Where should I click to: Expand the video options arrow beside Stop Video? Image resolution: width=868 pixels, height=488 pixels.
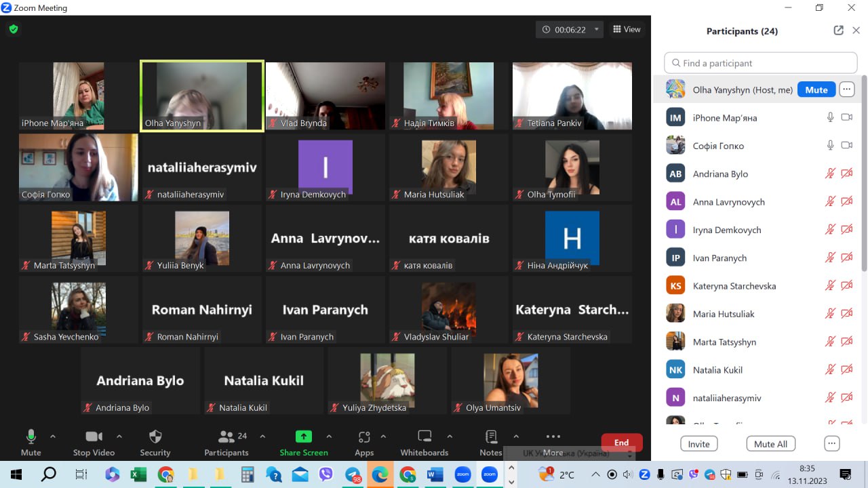tap(119, 436)
